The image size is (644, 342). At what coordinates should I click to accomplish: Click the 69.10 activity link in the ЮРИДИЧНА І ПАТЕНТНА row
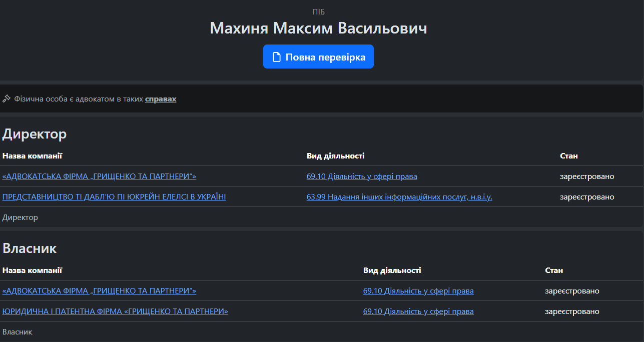coord(418,311)
